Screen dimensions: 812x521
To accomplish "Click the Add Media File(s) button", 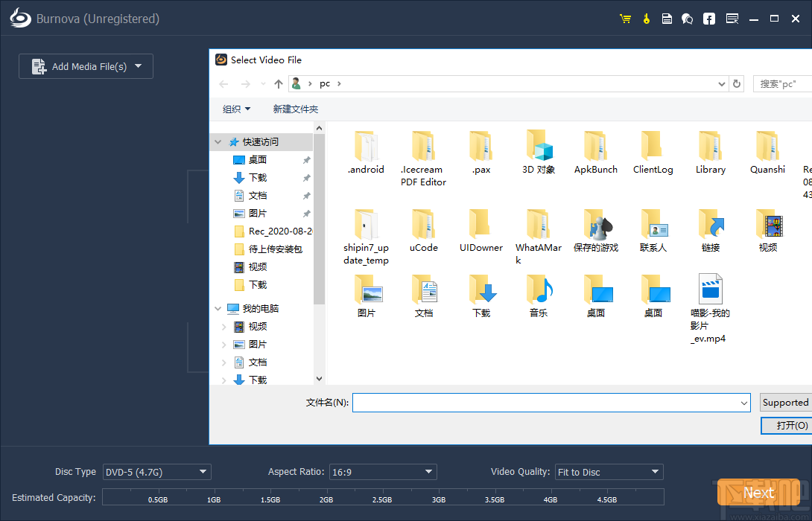I will pyautogui.click(x=86, y=66).
